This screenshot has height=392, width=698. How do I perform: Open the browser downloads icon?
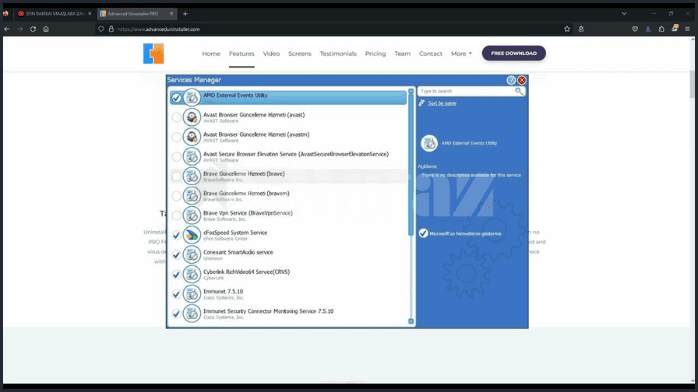648,29
